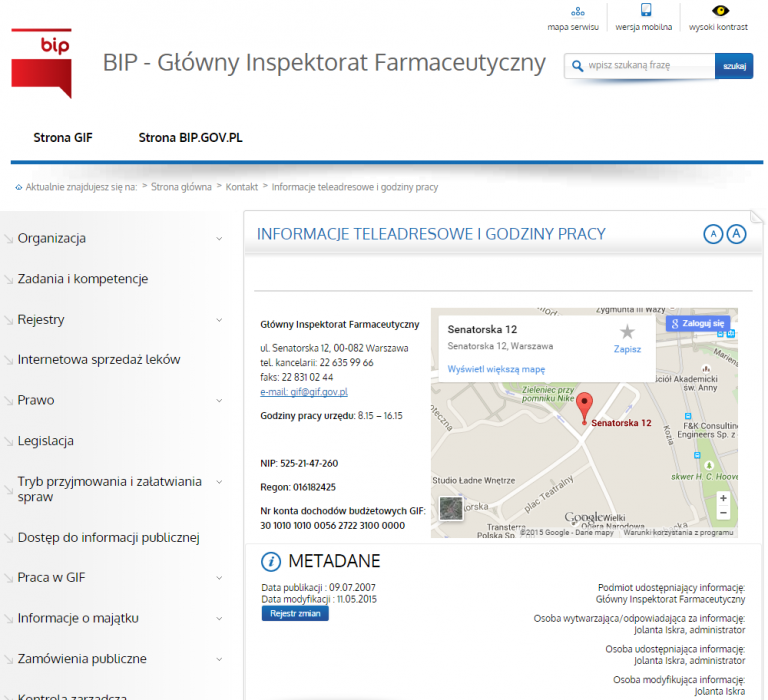Click the BIP logo

click(42, 63)
